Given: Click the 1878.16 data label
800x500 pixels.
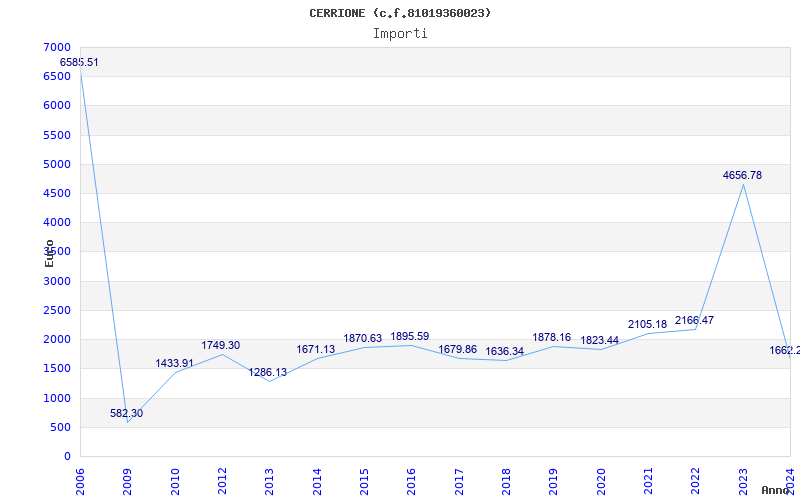Looking at the screenshot, I should pyautogui.click(x=552, y=337).
